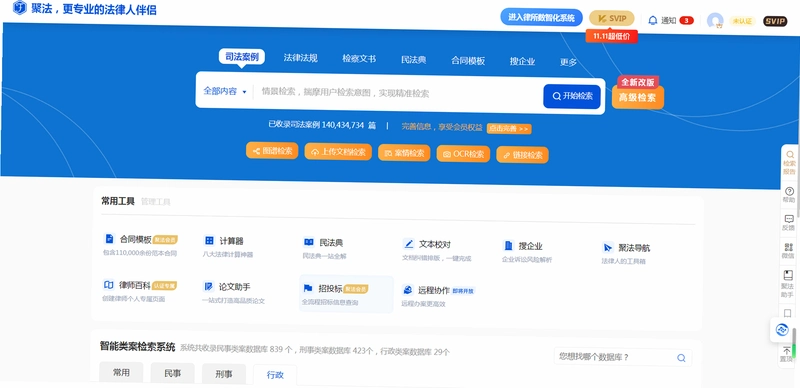Viewport: 800px width, 388px height.
Task: Click the 开始检索 button
Action: [x=572, y=96]
